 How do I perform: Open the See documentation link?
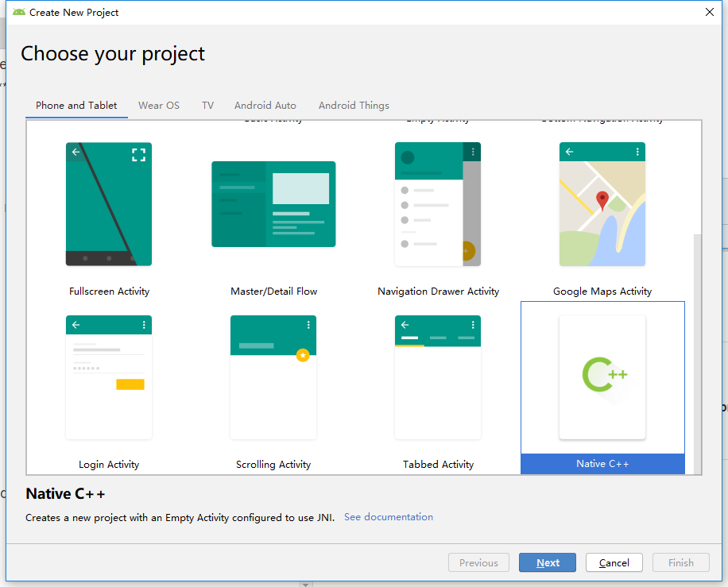tap(389, 517)
